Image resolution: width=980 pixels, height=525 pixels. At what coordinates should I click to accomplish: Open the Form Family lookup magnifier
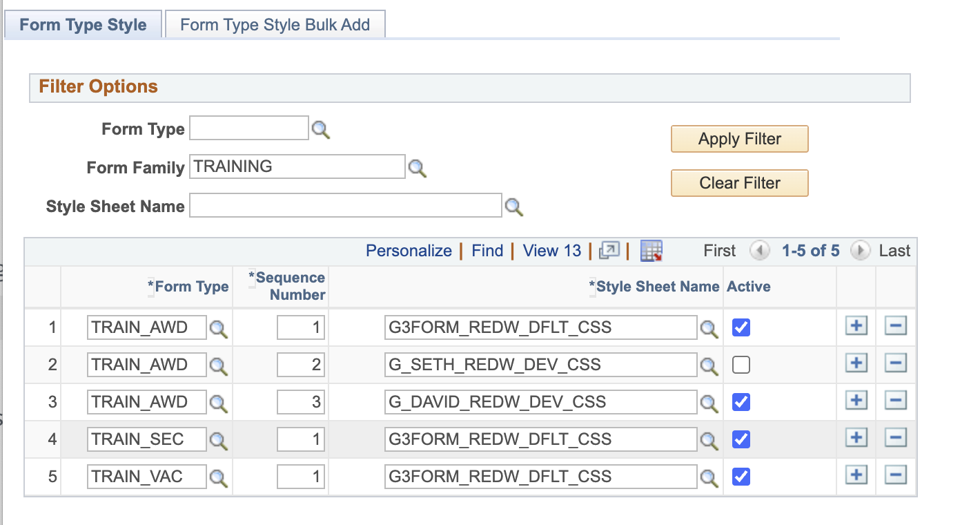coord(417,166)
